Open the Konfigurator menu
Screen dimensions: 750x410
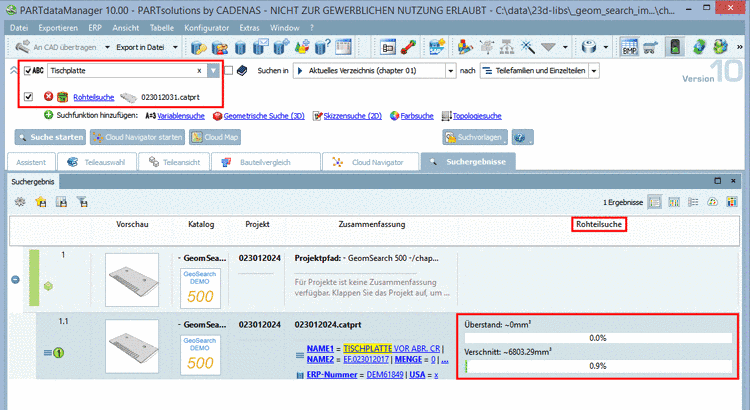[x=207, y=28]
